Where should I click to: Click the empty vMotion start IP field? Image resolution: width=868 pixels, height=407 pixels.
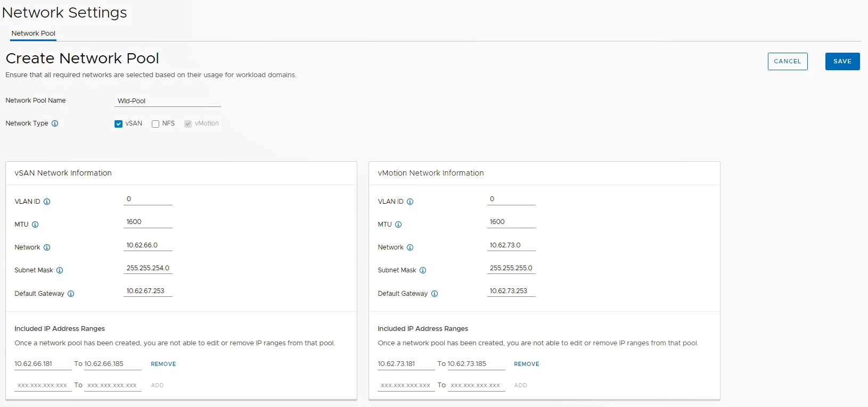[x=405, y=385]
